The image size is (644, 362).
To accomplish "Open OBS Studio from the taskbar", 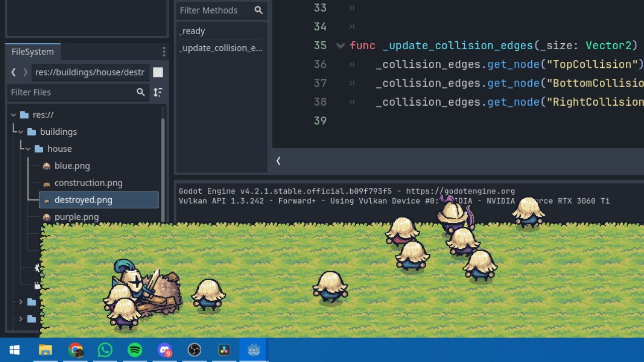I will point(194,350).
